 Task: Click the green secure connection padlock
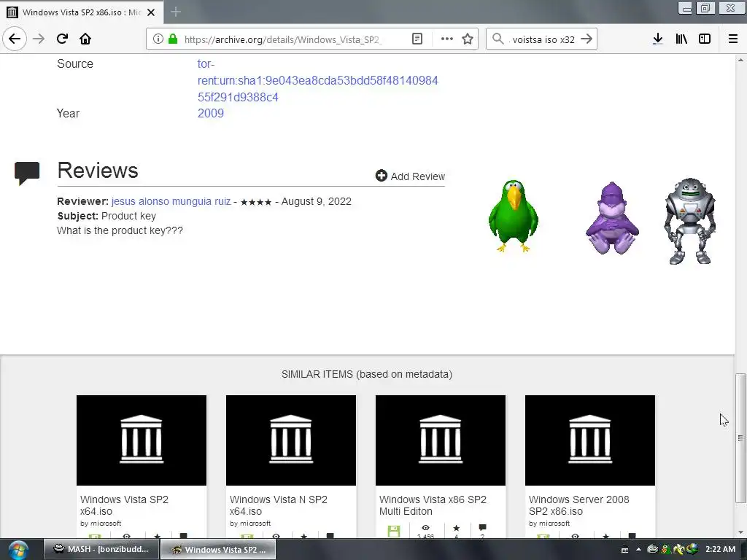click(173, 39)
